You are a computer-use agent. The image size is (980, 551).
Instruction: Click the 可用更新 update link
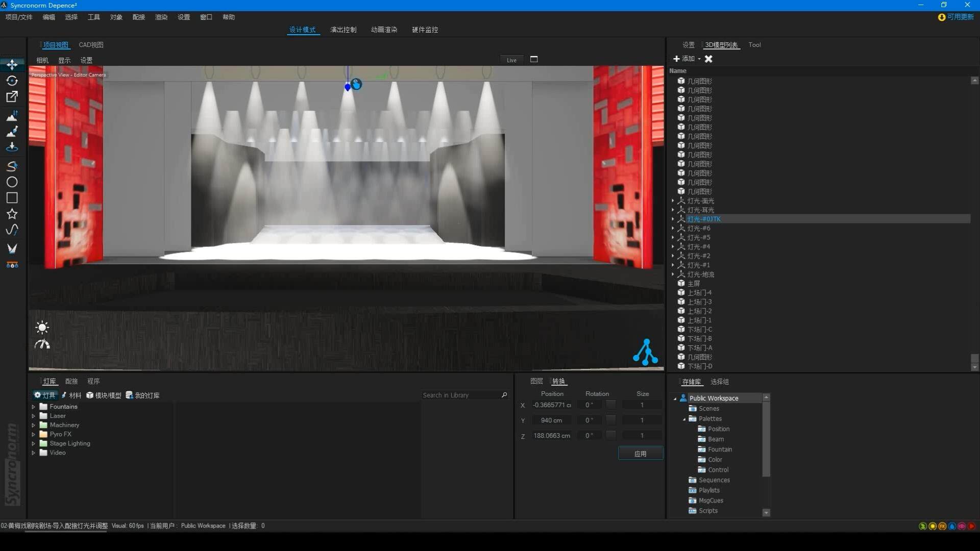click(x=960, y=17)
